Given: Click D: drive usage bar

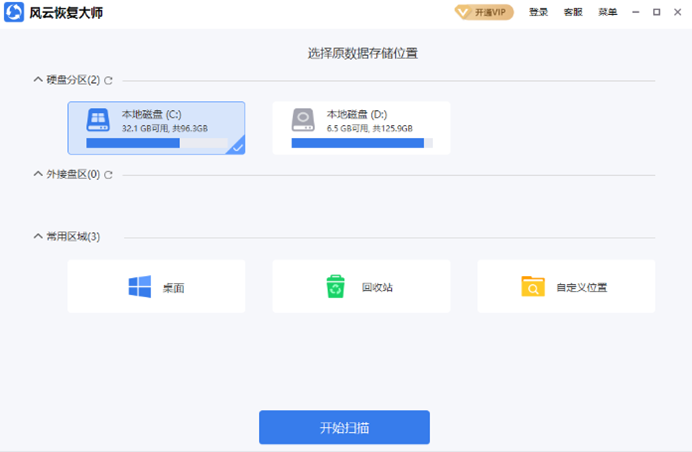Looking at the screenshot, I should click(x=362, y=143).
